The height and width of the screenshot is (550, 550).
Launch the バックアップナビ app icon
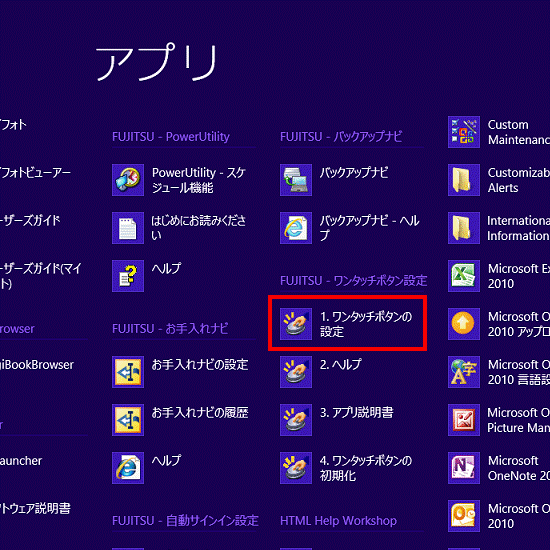pyautogui.click(x=296, y=180)
